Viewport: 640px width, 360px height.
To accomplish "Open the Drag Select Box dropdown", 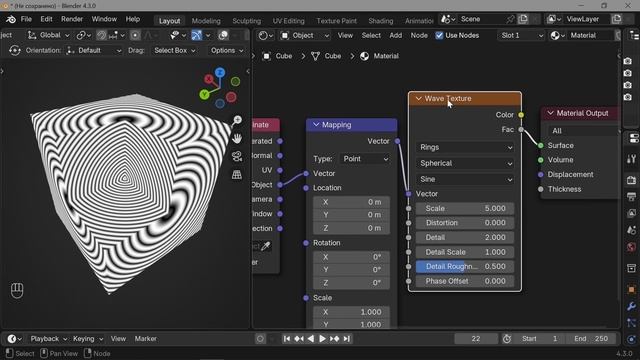I will [174, 51].
